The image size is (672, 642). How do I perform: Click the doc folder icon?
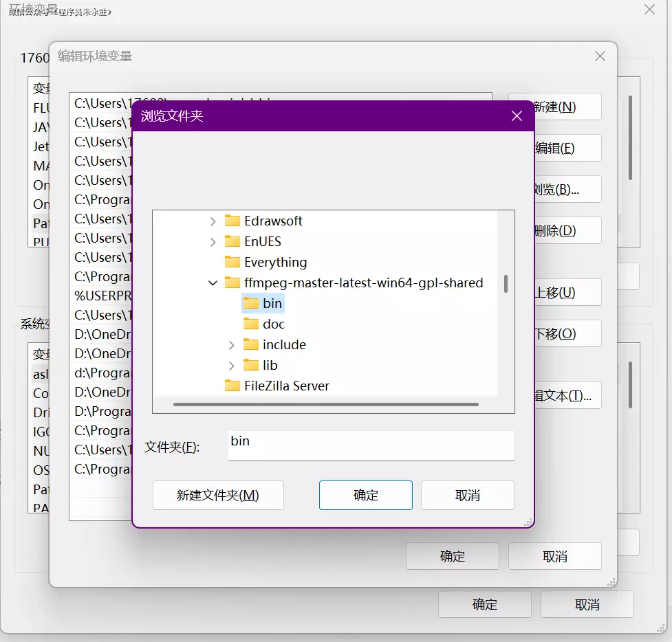pos(251,324)
